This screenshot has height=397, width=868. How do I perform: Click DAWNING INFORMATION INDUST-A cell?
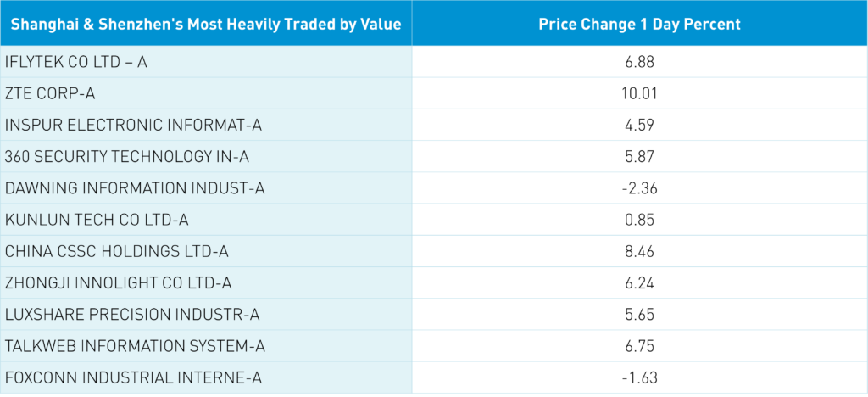click(135, 187)
